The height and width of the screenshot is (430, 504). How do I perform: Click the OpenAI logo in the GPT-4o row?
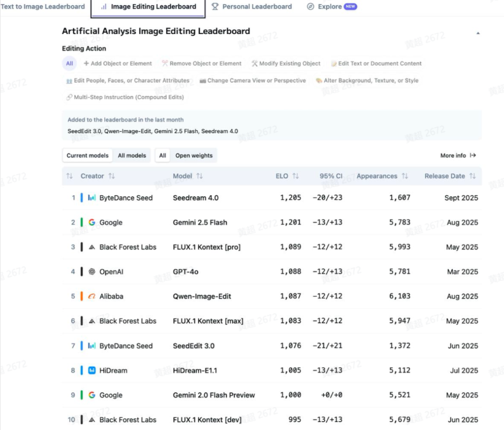[91, 272]
